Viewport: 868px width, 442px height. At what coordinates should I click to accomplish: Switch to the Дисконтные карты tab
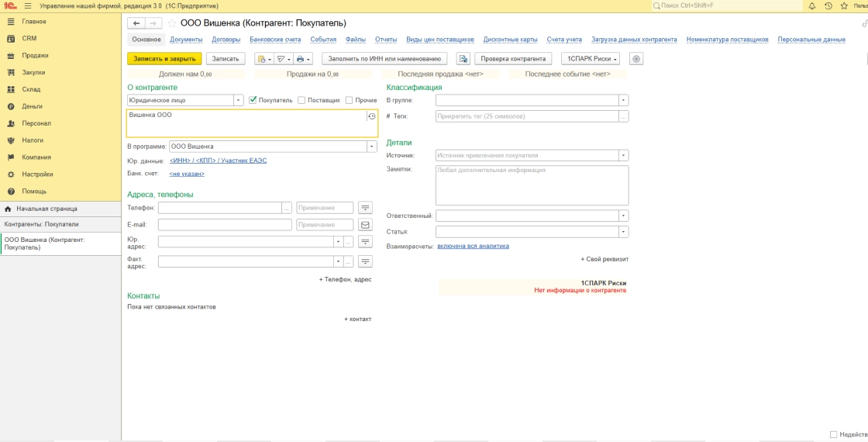tap(511, 40)
